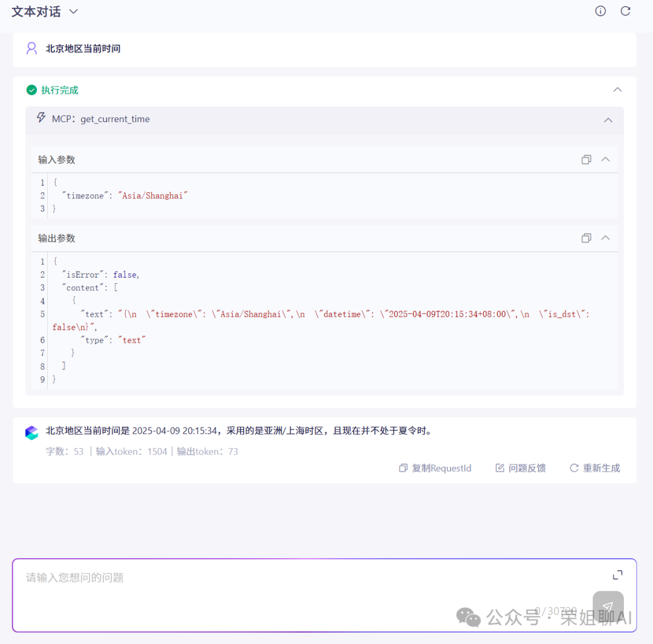Image resolution: width=653 pixels, height=644 pixels.
Task: Click the AI assistant avatar beside the answer
Action: point(31,431)
